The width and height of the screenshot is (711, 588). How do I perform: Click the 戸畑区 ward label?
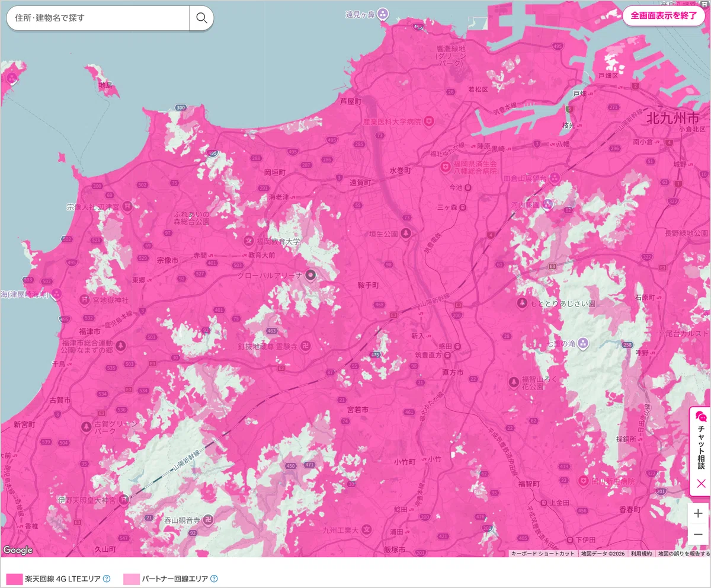click(x=608, y=76)
